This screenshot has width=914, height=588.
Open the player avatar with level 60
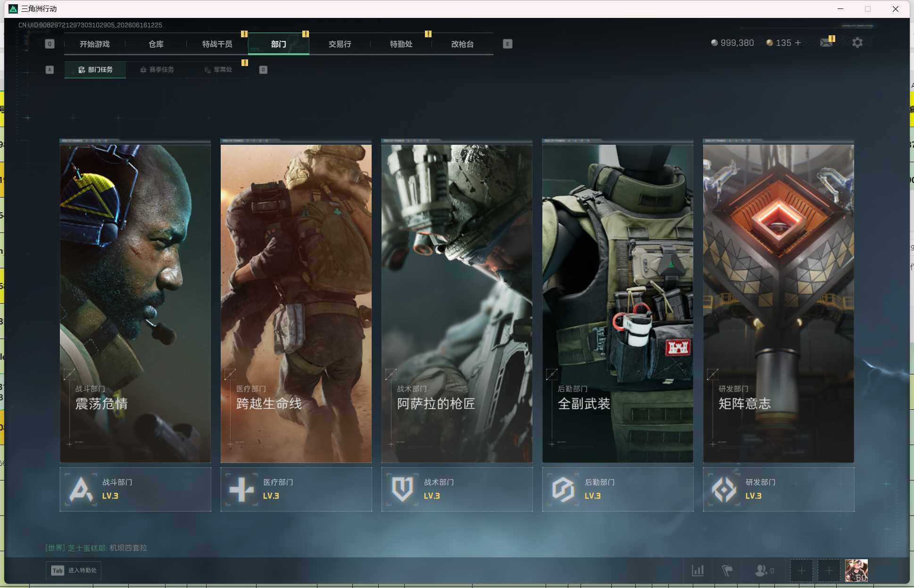coord(856,571)
